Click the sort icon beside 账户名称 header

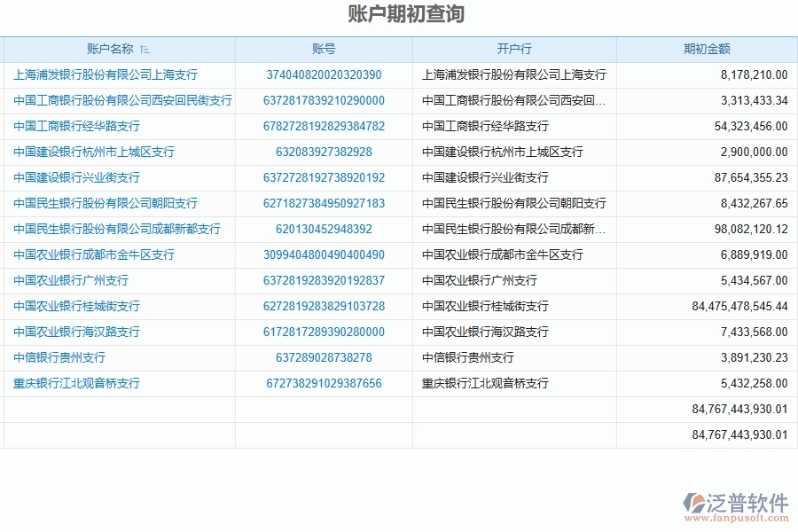(143, 49)
